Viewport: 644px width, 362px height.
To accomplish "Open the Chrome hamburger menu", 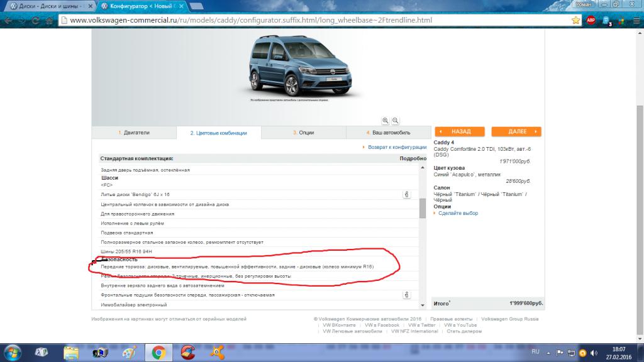I will (636, 21).
